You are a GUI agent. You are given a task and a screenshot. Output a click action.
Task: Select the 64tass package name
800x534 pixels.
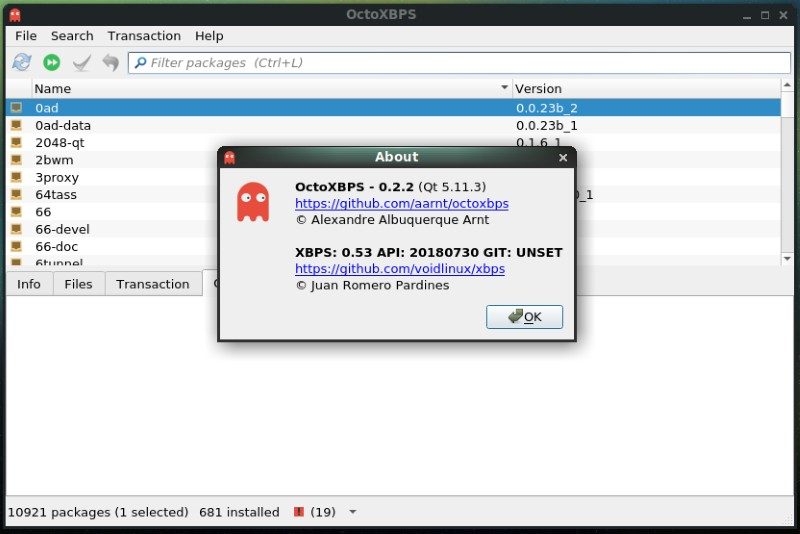[56, 195]
